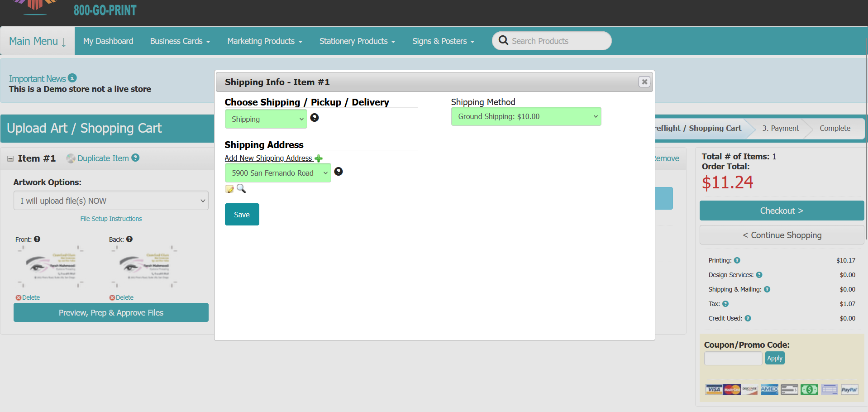
Task: Open the Choose Shipping type dropdown
Action: (x=266, y=119)
